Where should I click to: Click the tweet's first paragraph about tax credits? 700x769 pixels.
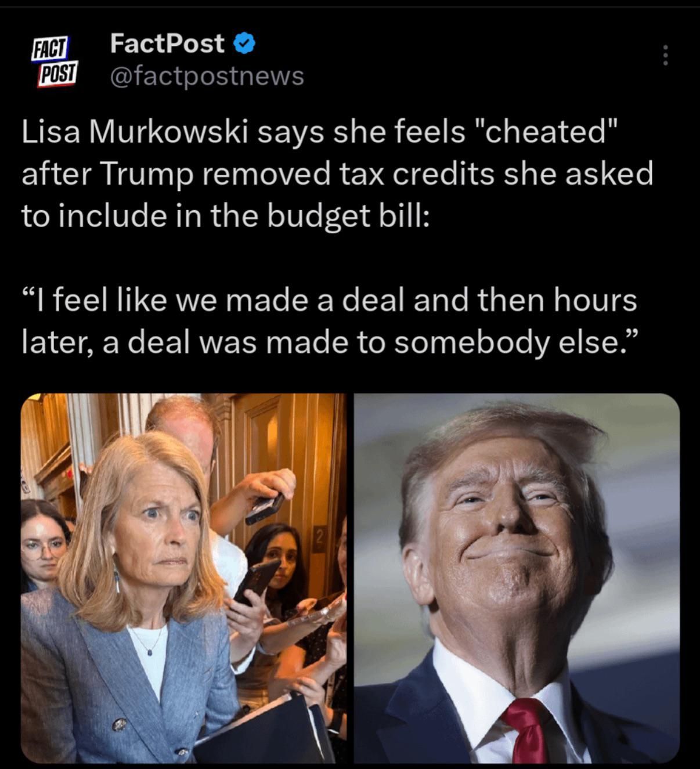click(337, 174)
